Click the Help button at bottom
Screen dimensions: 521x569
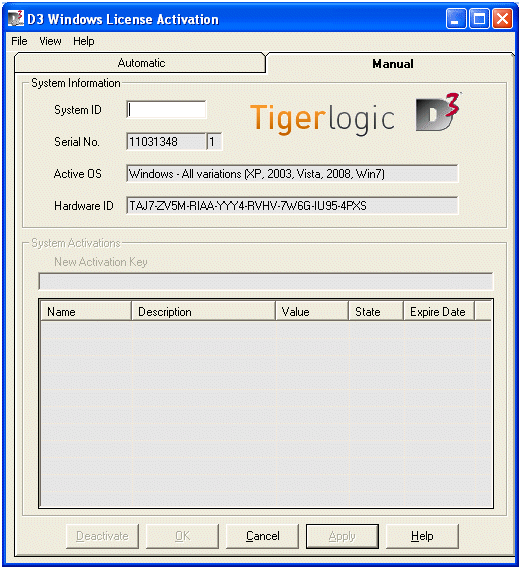[422, 536]
